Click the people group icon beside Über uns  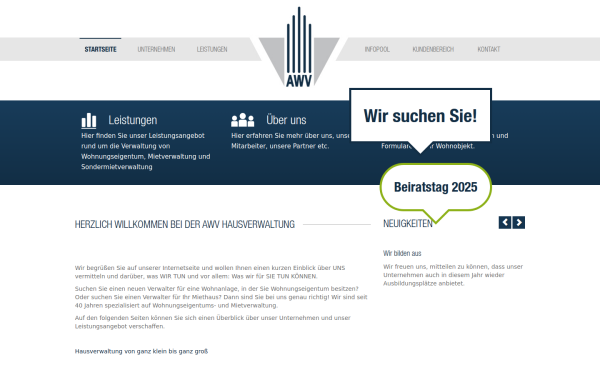tap(243, 120)
